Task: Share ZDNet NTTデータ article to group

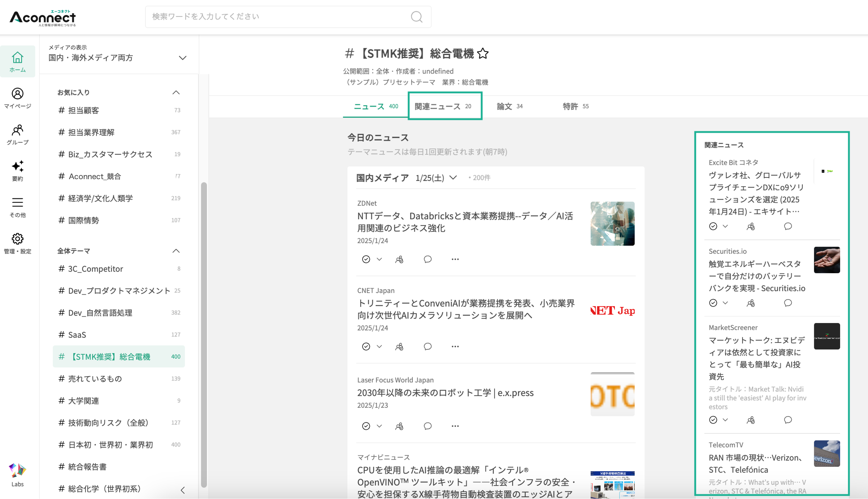Action: click(399, 260)
